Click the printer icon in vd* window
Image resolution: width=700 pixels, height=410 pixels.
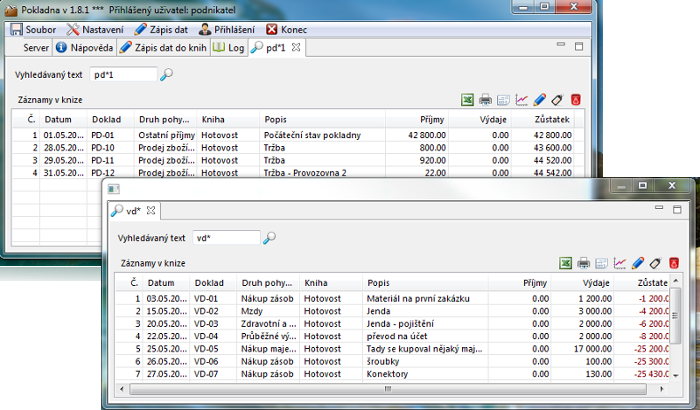tap(583, 262)
